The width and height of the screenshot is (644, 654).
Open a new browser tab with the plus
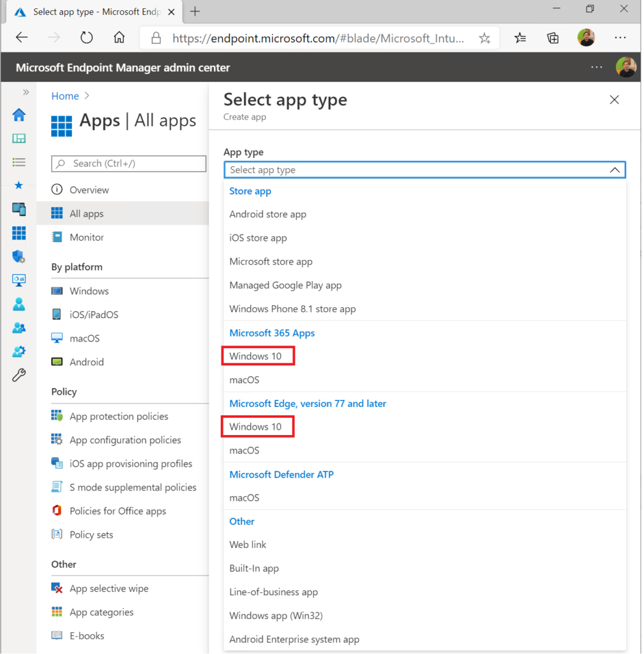tap(195, 11)
